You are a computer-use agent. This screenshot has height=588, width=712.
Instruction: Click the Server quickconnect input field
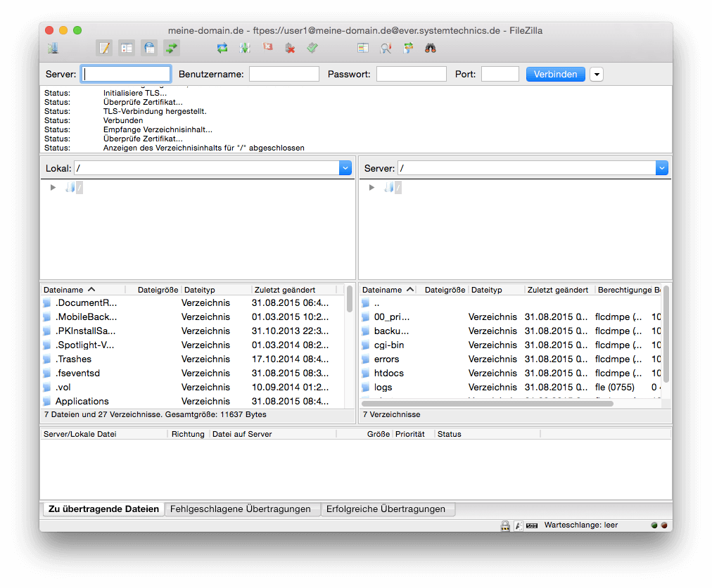(x=126, y=74)
